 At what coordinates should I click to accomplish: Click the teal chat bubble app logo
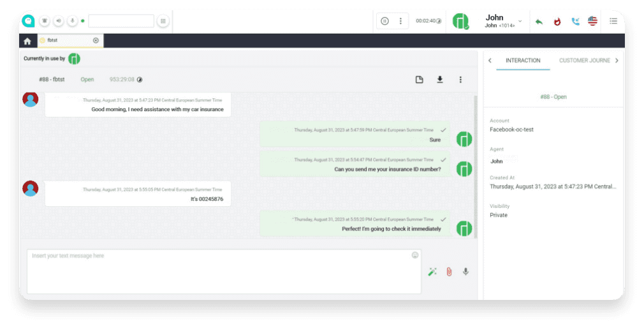click(28, 20)
